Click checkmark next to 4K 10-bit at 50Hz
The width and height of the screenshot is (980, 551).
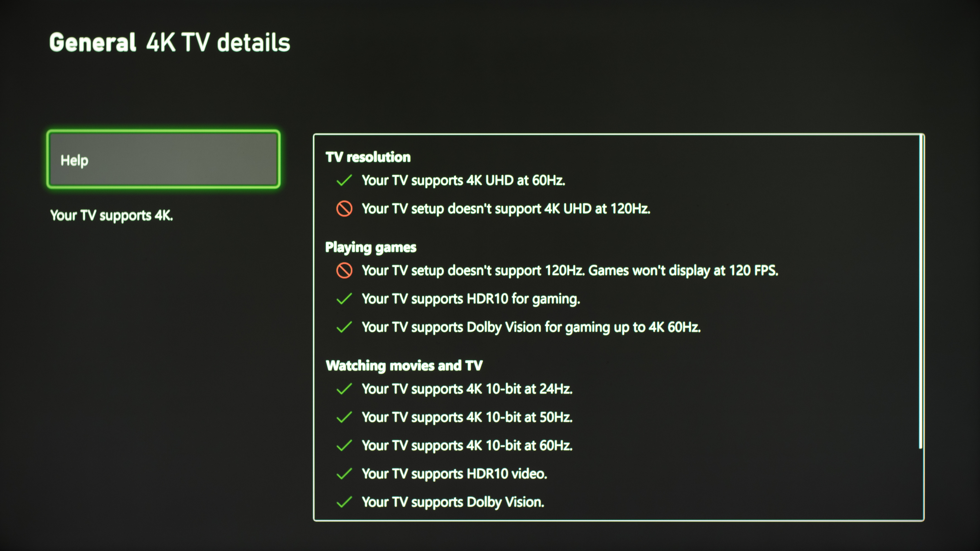click(344, 417)
